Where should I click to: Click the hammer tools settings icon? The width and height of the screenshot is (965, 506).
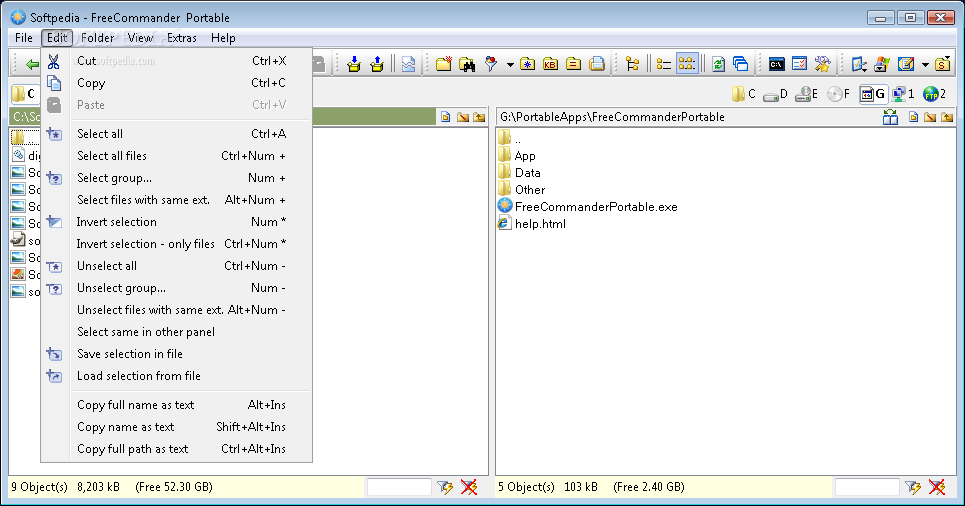822,63
